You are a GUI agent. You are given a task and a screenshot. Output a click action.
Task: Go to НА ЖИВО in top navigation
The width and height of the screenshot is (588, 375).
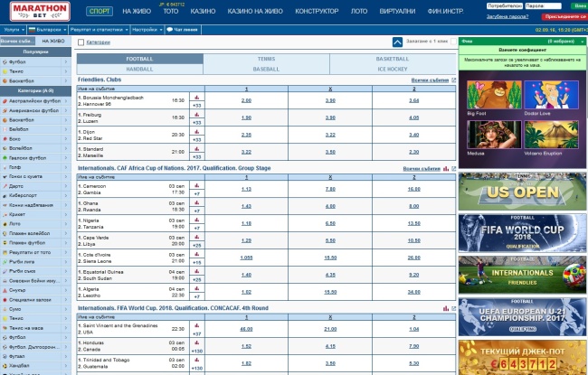coord(137,11)
